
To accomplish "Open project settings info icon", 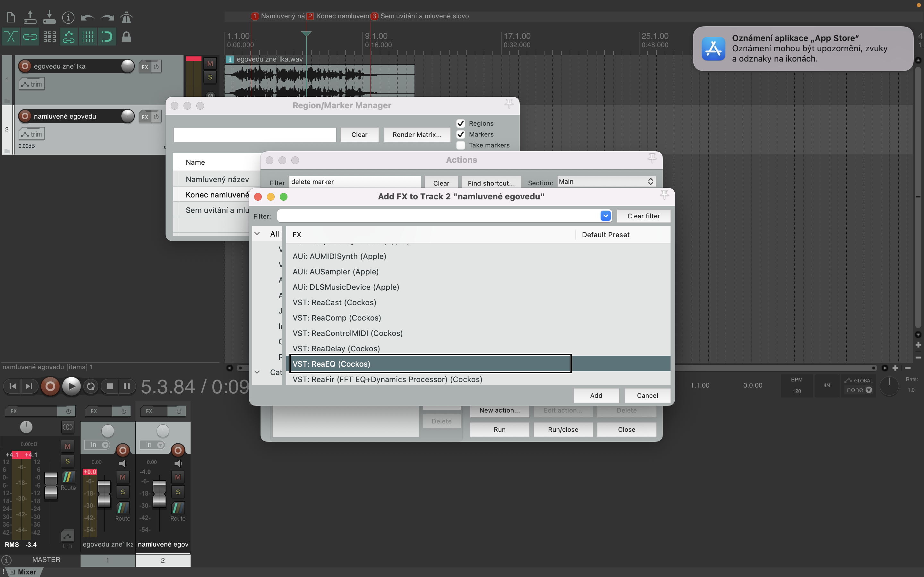I will 68,17.
